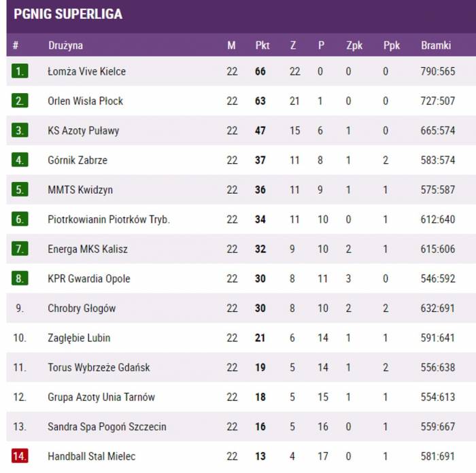The height and width of the screenshot is (473, 476).
Task: Click the green rank 4 badge
Action: point(20,160)
